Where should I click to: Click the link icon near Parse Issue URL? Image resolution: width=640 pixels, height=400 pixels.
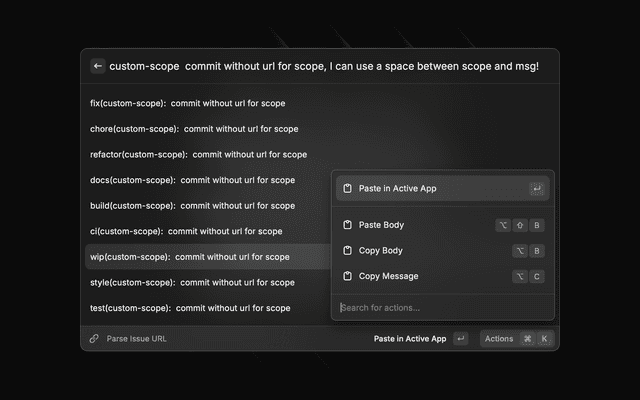(x=94, y=339)
